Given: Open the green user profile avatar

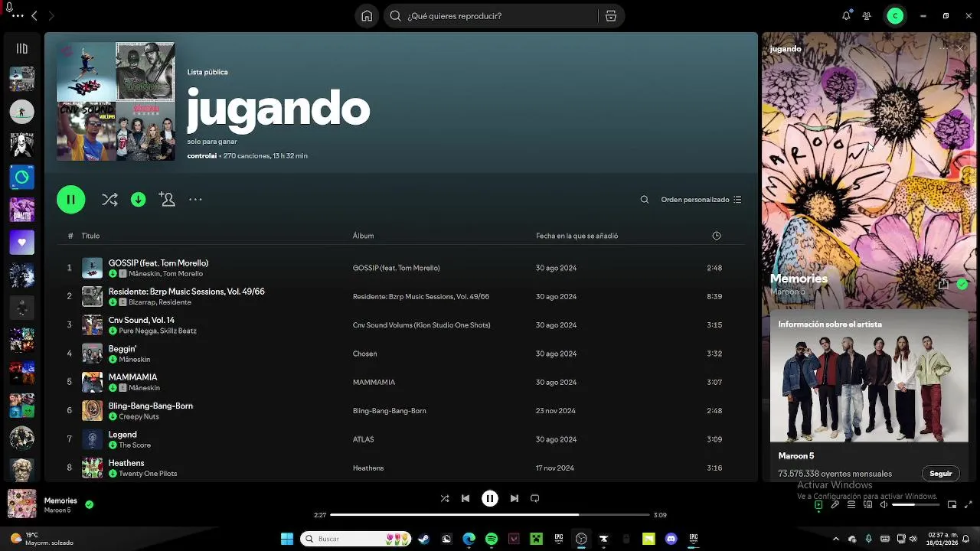Looking at the screenshot, I should 895,16.
